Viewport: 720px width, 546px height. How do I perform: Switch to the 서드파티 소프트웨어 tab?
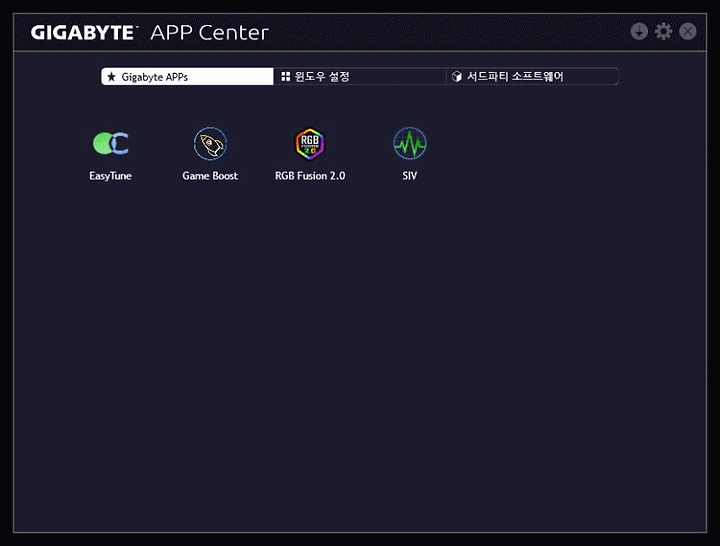[533, 77]
